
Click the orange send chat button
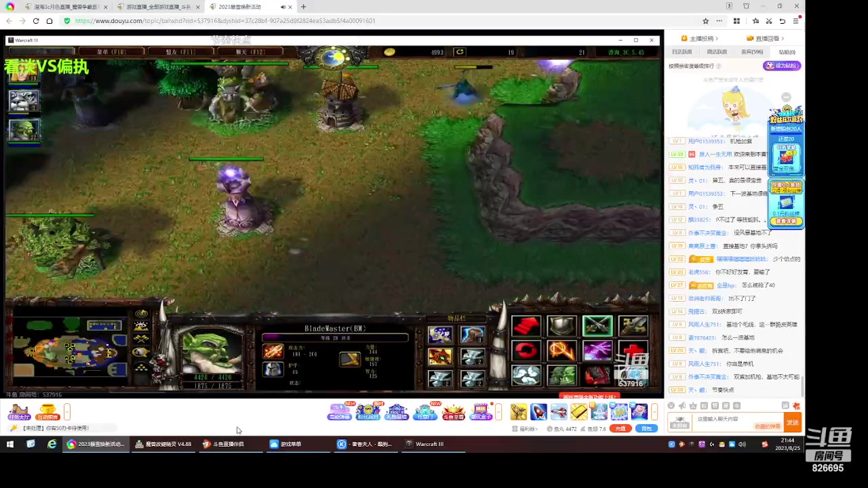point(792,422)
